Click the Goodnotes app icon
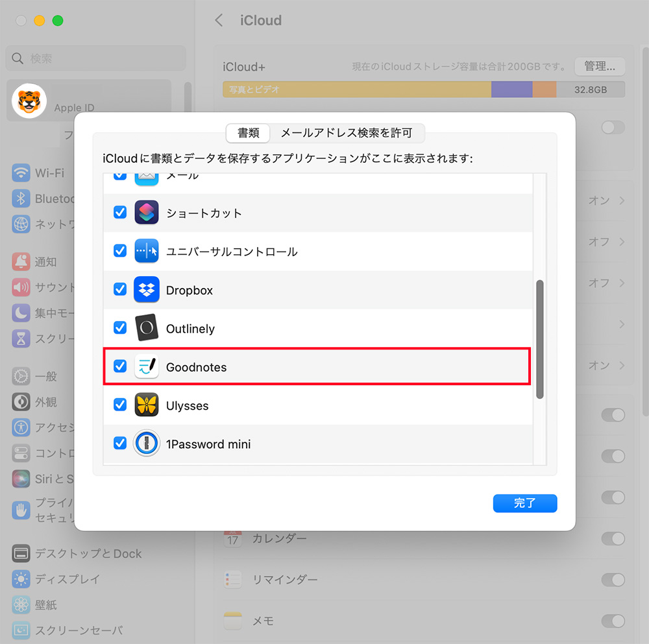The height and width of the screenshot is (644, 649). click(147, 366)
